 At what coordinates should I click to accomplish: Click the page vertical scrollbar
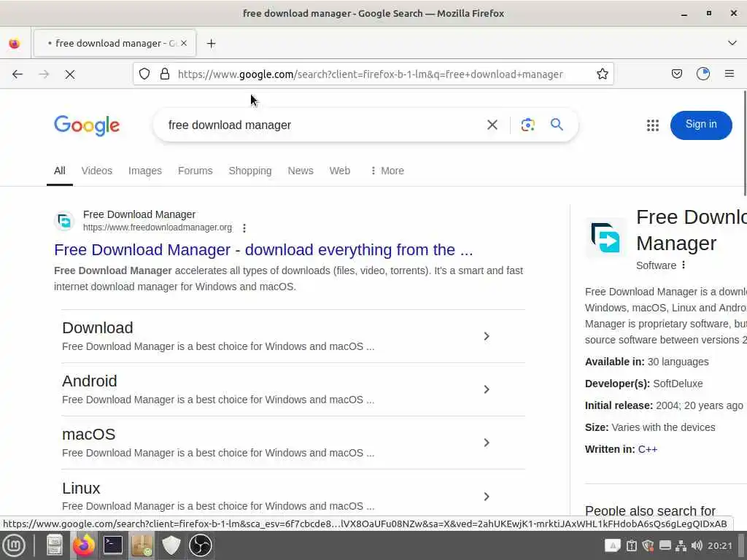click(x=744, y=143)
